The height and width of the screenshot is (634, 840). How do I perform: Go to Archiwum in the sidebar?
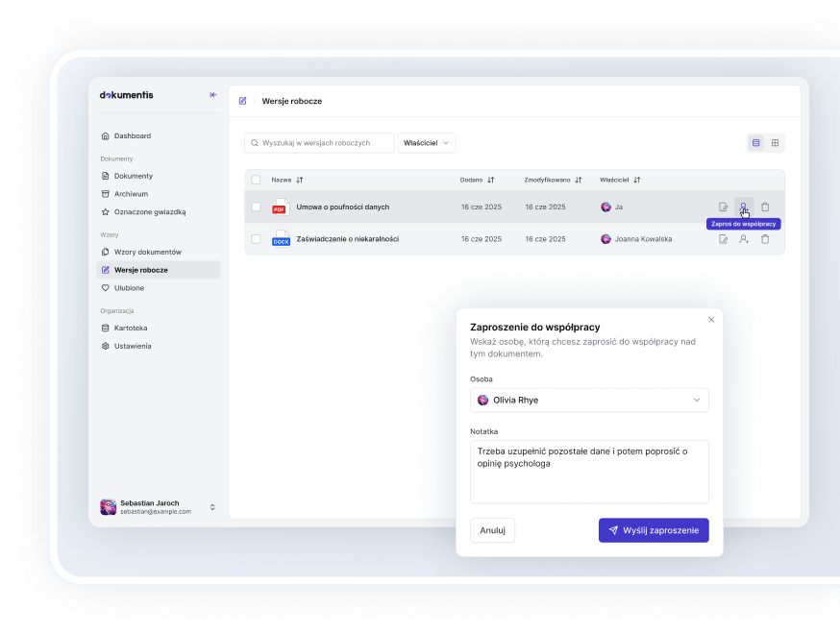coord(131,194)
